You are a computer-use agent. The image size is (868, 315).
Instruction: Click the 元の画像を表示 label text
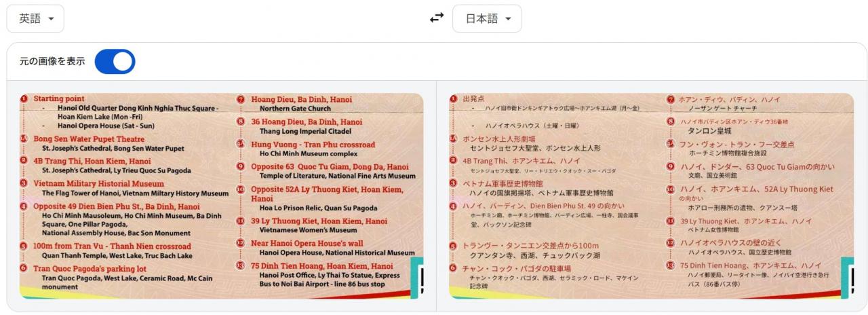pos(52,61)
